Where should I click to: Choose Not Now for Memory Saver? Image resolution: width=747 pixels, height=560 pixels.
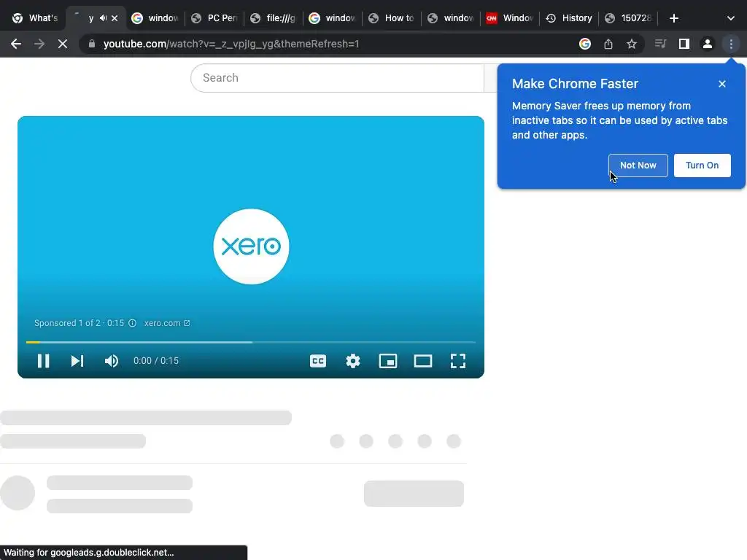[638, 166]
